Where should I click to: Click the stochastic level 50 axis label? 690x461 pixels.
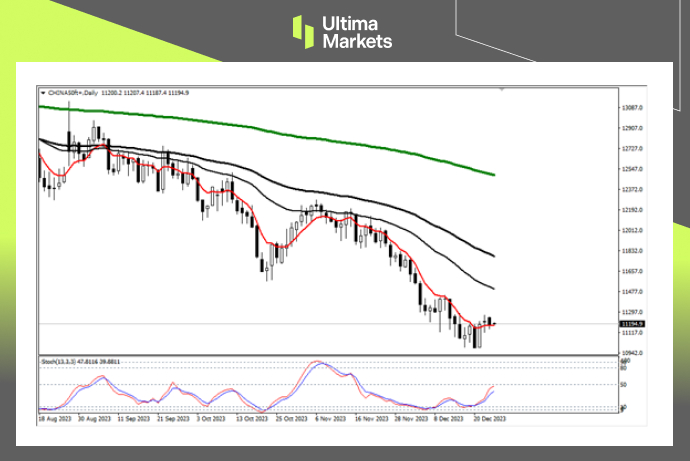coord(623,384)
